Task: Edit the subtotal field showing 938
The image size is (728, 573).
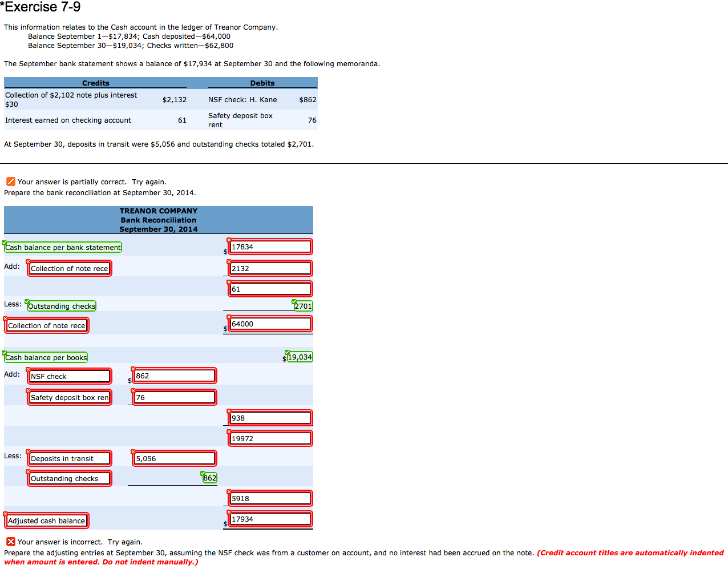Action: click(x=270, y=418)
